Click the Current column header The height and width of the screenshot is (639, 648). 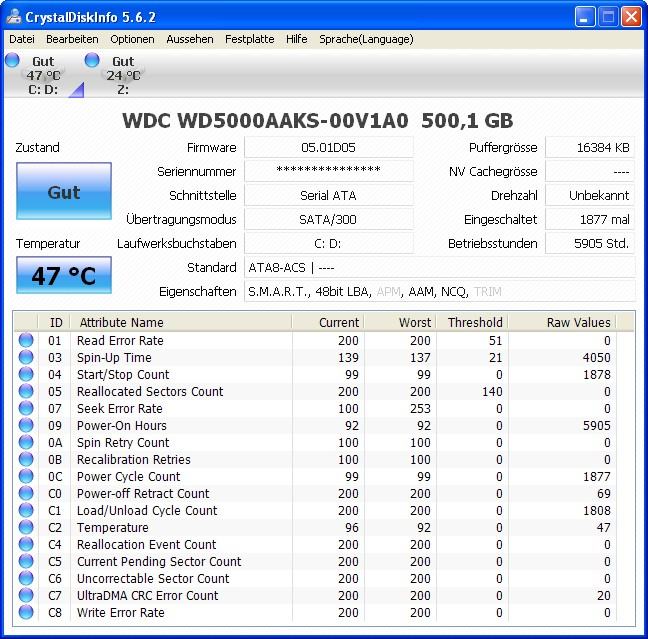tap(328, 322)
